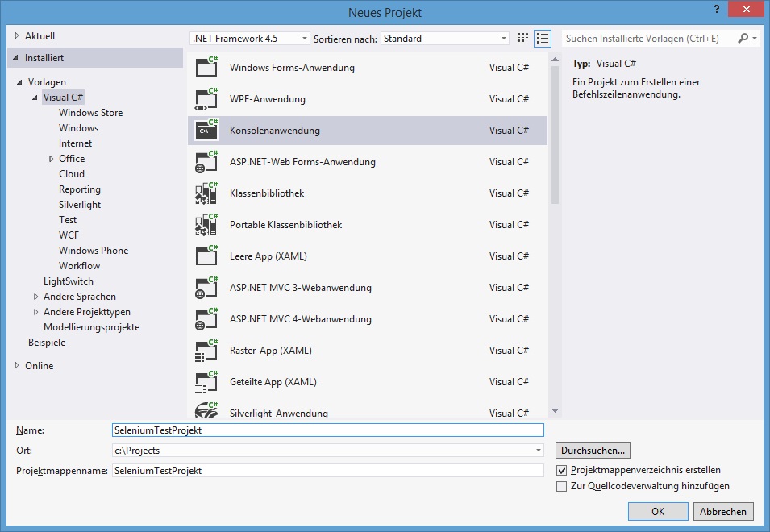
Task: Open search options dropdown arrow
Action: coord(755,38)
